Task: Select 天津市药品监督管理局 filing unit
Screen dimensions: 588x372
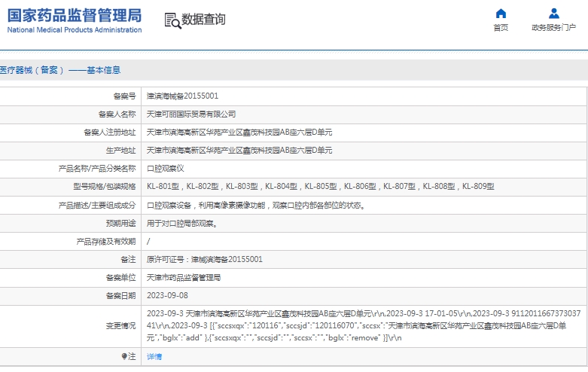Action: click(x=184, y=278)
